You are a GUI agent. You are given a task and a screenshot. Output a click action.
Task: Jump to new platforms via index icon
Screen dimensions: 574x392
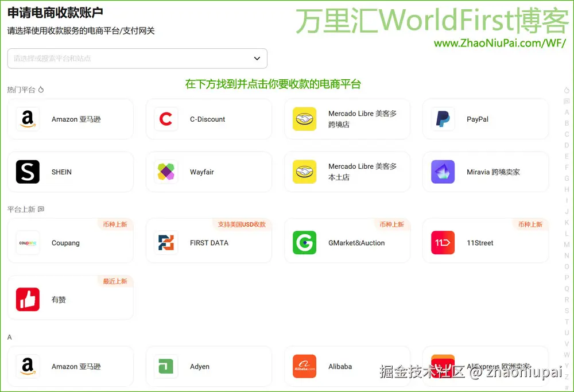pyautogui.click(x=567, y=101)
